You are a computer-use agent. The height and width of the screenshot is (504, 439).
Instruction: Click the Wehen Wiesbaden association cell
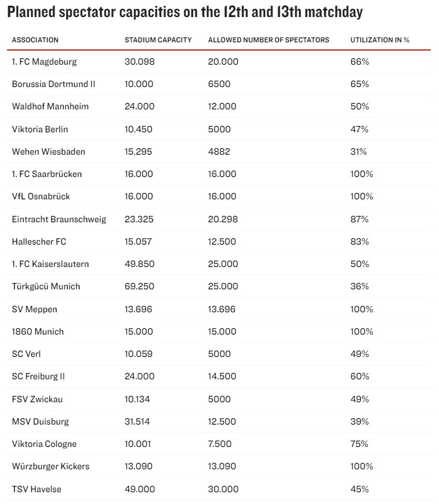point(48,152)
